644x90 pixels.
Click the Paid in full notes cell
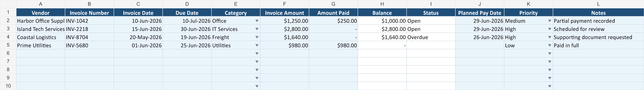(598, 45)
